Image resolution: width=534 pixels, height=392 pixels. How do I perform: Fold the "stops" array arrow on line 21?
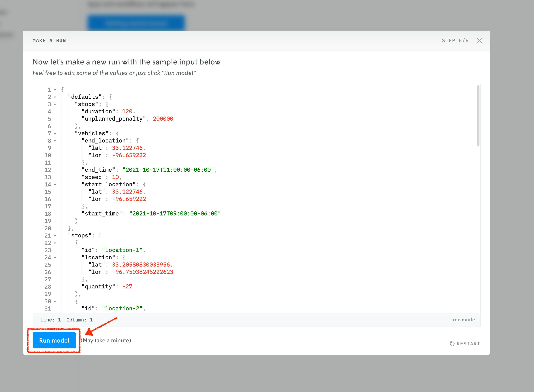55,236
